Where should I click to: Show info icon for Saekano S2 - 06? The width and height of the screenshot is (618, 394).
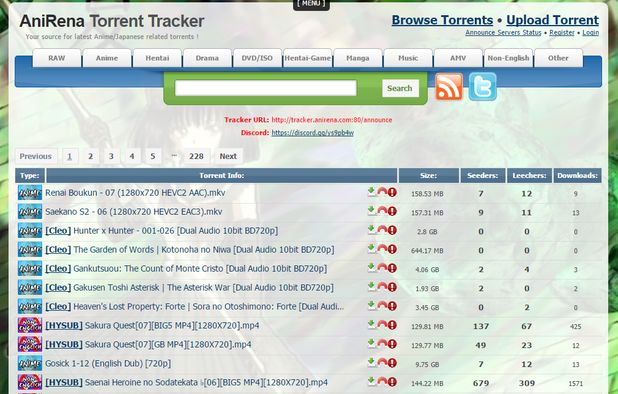(392, 211)
